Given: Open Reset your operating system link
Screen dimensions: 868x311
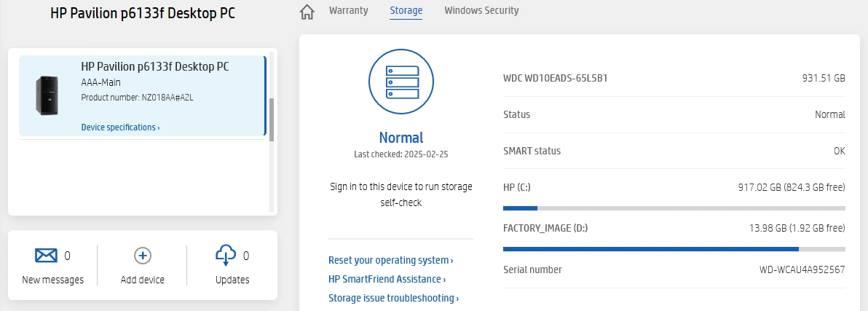Looking at the screenshot, I should (390, 260).
